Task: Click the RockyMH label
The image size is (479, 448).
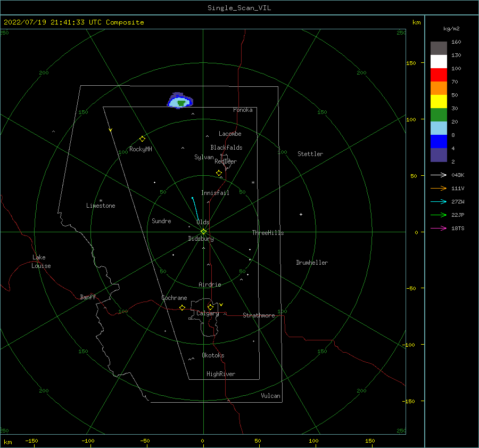Action: coord(141,149)
